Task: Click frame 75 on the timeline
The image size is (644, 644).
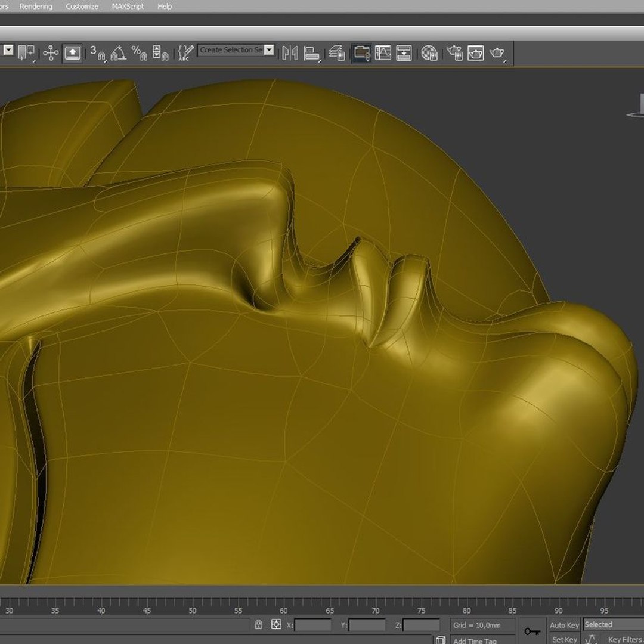Action: 421,611
